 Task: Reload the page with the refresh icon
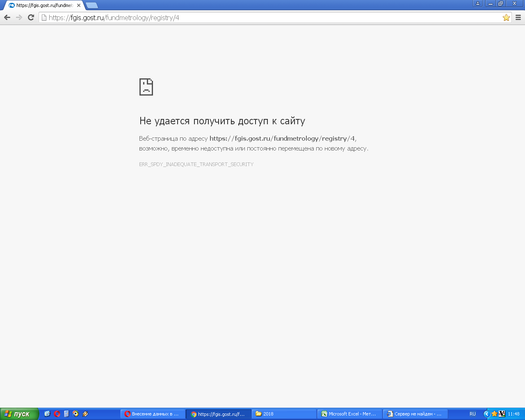[31, 17]
